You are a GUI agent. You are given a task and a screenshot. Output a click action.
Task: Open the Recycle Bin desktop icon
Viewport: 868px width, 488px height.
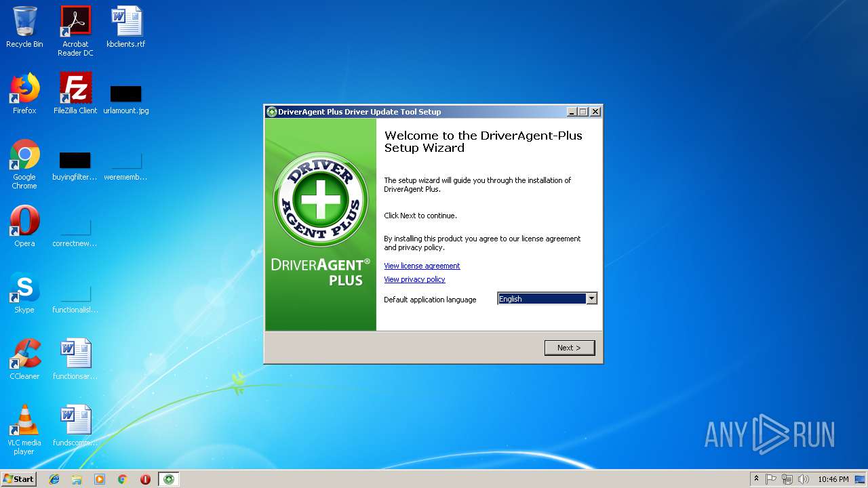24,27
